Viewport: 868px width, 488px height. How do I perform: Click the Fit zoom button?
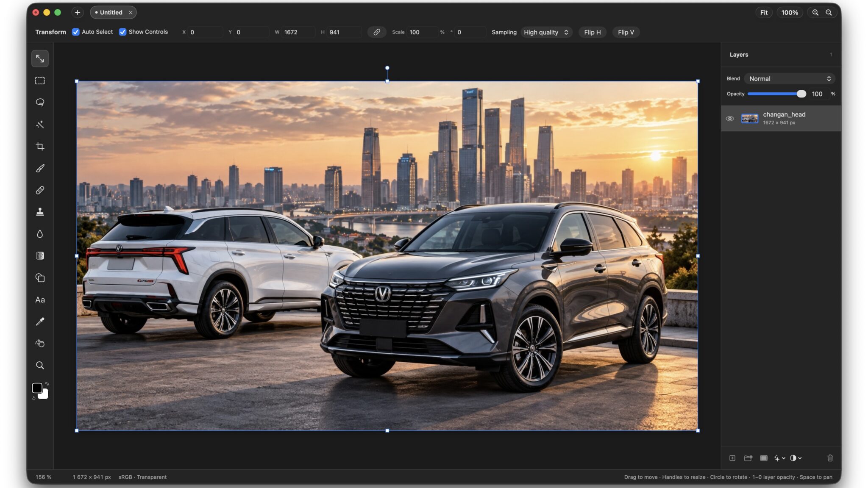[764, 13]
